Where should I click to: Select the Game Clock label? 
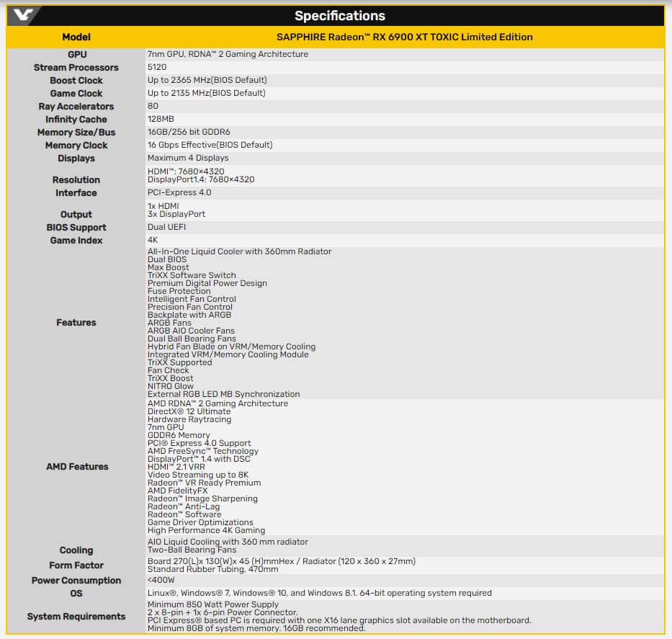coord(76,94)
